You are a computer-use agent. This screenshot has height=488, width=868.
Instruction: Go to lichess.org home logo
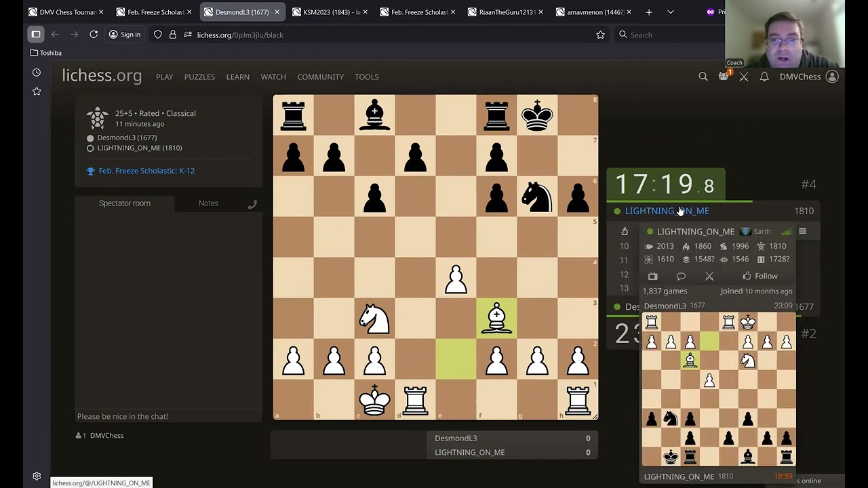[x=102, y=76]
